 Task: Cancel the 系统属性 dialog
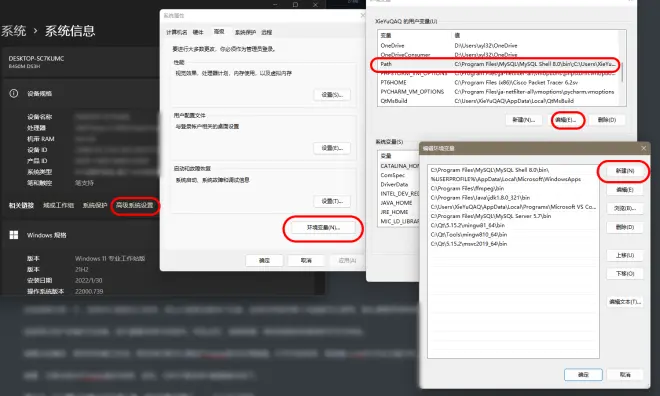(x=306, y=260)
